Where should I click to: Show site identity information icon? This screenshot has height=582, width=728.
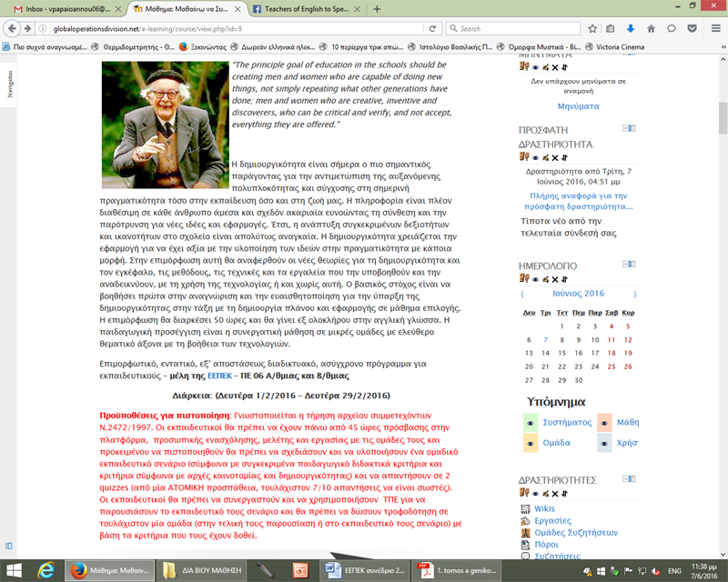point(42,29)
